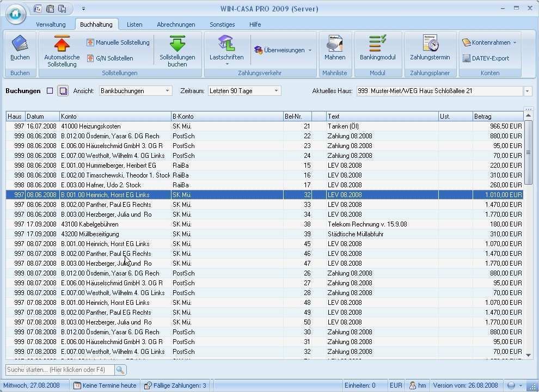
Task: Click the Suche starten search field
Action: coord(60,370)
